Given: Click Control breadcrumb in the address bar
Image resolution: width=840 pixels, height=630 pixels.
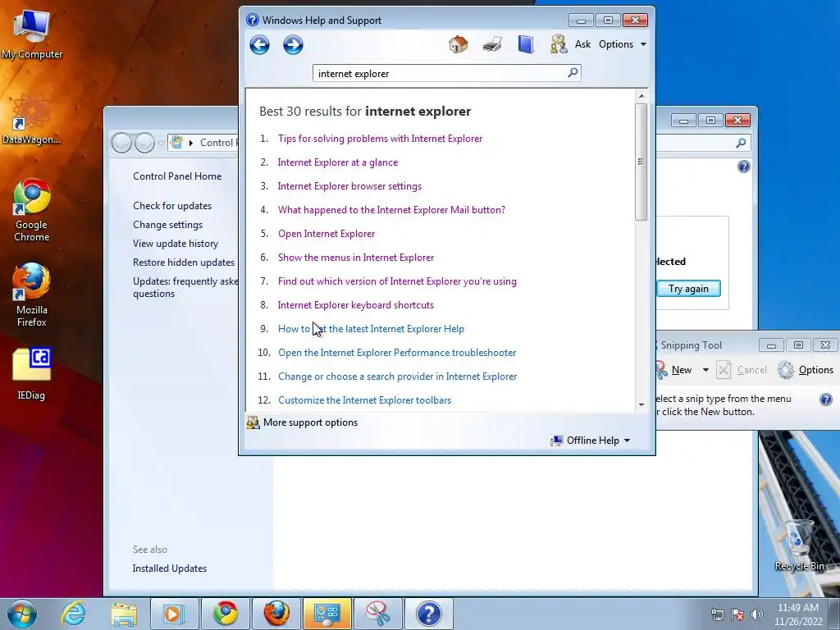Looking at the screenshot, I should [x=217, y=143].
